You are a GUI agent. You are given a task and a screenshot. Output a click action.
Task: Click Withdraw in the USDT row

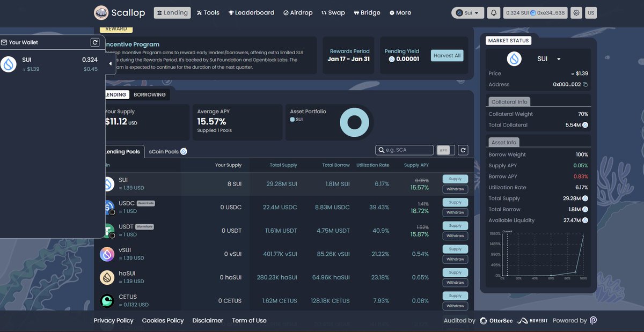(455, 235)
